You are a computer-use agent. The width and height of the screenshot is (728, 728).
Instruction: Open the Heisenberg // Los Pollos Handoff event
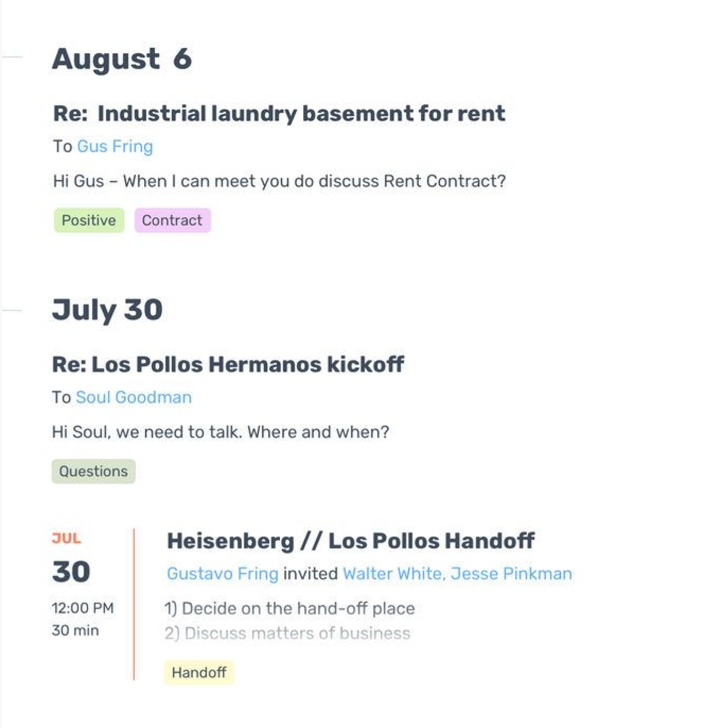click(x=350, y=541)
